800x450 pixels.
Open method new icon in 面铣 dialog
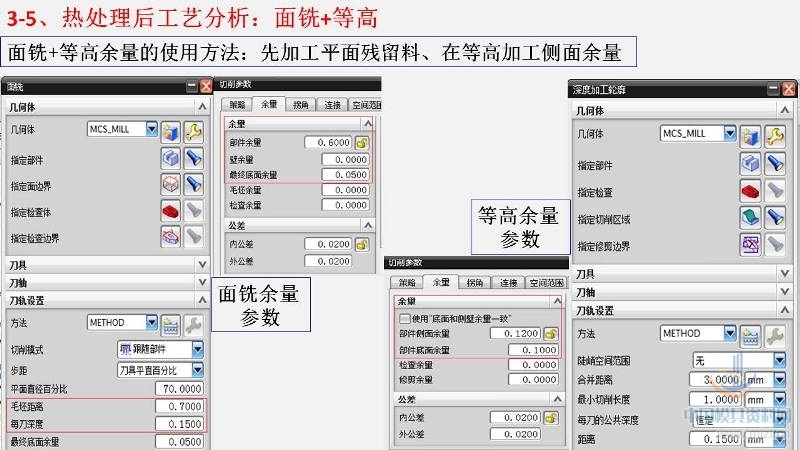171,325
